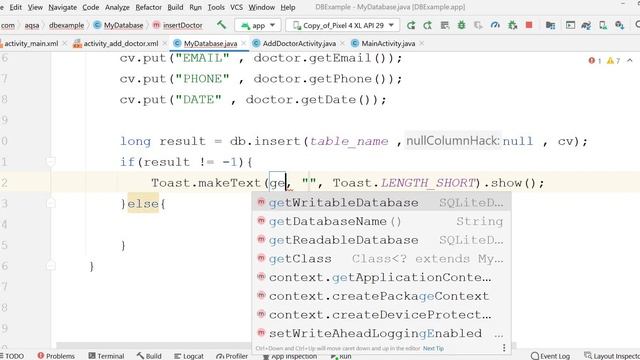The image size is (640, 360).
Task: Stop the running app with red square
Action: pyautogui.click(x=529, y=25)
